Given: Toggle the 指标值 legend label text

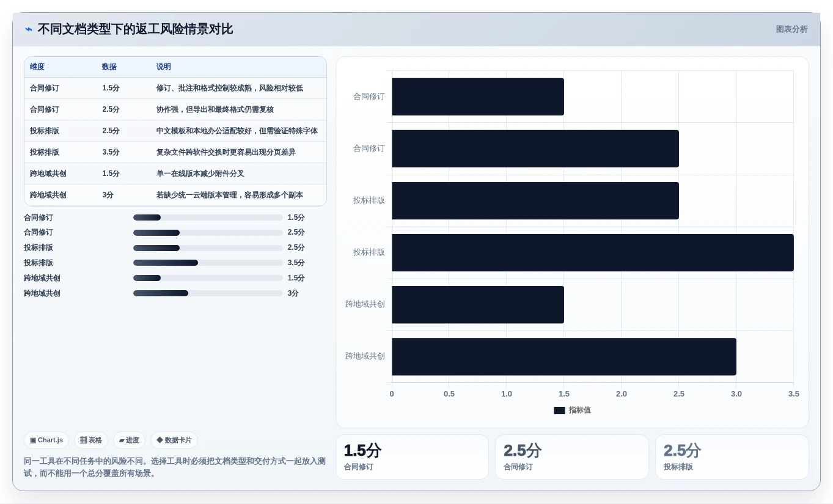Looking at the screenshot, I should tap(580, 411).
